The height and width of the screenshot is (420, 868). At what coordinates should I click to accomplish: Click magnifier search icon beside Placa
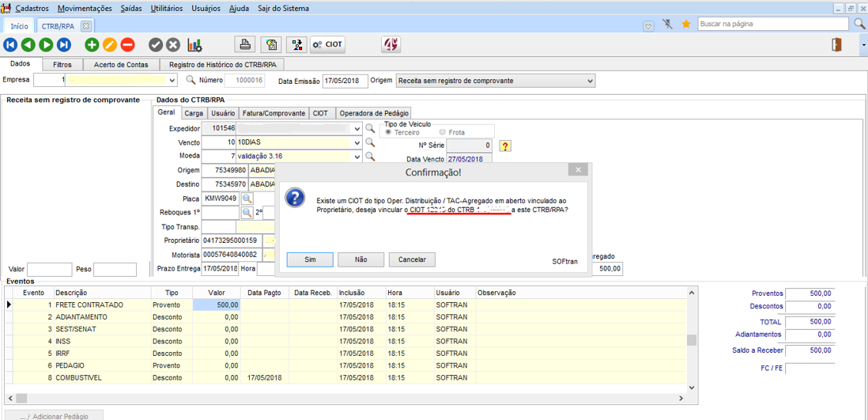pos(247,199)
